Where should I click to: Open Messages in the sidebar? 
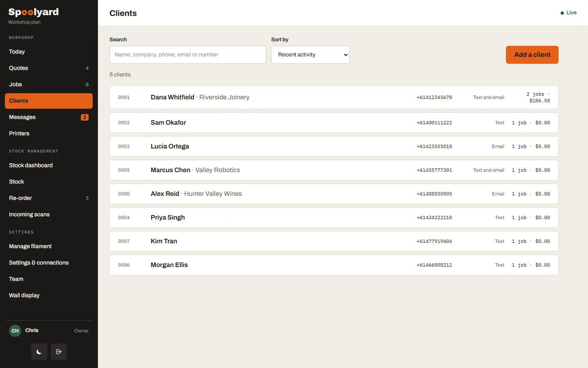[49, 117]
